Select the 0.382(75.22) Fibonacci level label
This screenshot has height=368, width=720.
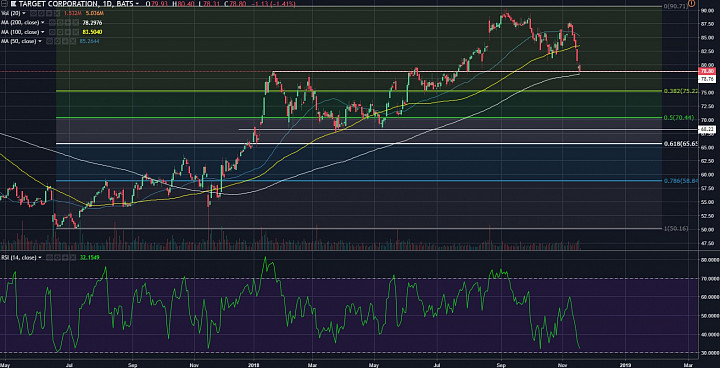point(681,91)
